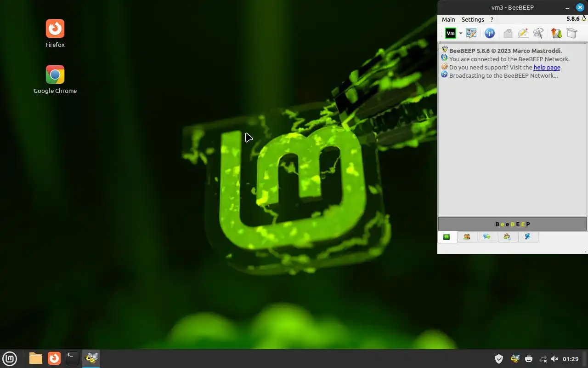
Task: Click the greyed-out open envelope toolbar icon
Action: point(508,33)
